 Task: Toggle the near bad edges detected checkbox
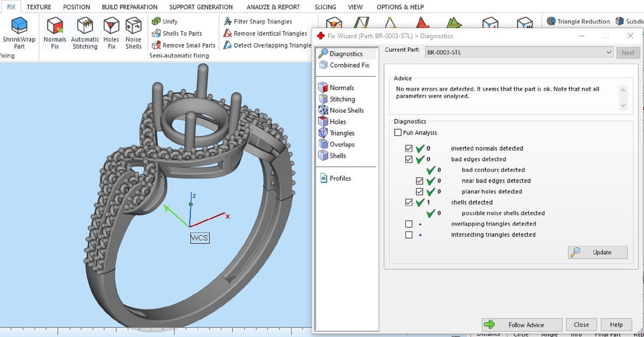[419, 181]
